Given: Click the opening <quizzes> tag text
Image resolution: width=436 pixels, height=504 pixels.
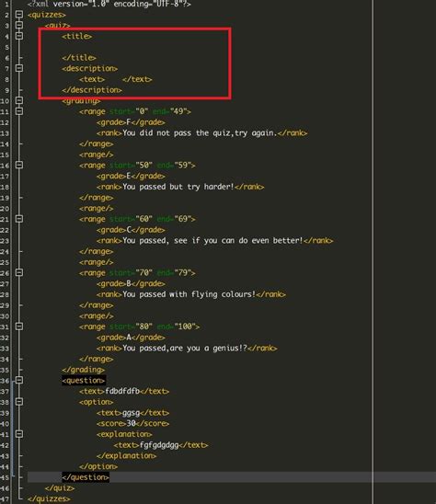Looking at the screenshot, I should pos(47,15).
